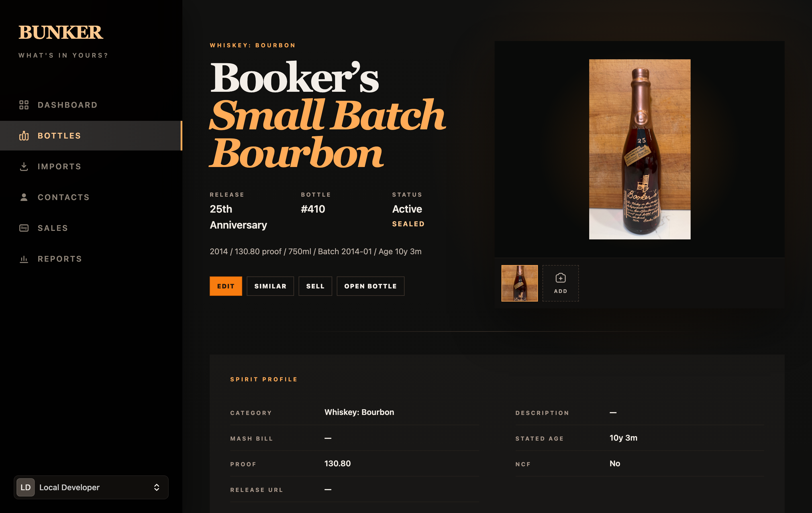
Task: Click the Sales card icon
Action: click(24, 228)
